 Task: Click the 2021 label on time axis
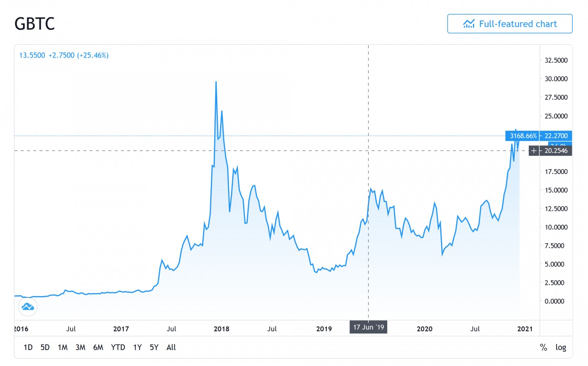pos(525,329)
